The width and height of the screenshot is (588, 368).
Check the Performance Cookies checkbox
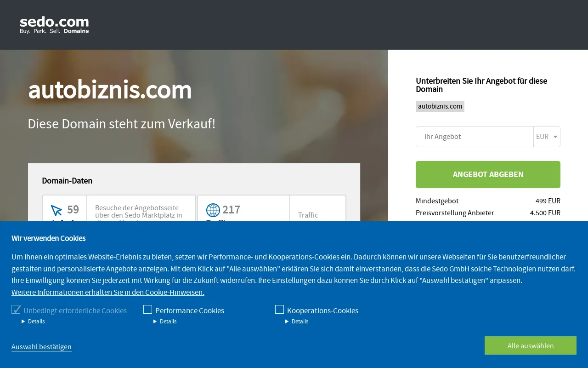pos(147,310)
